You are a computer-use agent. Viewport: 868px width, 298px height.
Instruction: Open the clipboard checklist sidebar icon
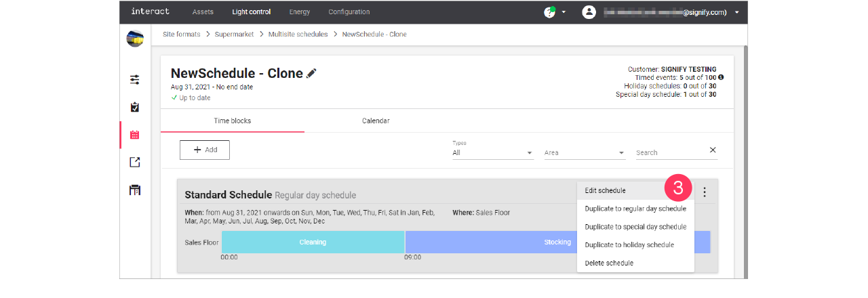(135, 107)
